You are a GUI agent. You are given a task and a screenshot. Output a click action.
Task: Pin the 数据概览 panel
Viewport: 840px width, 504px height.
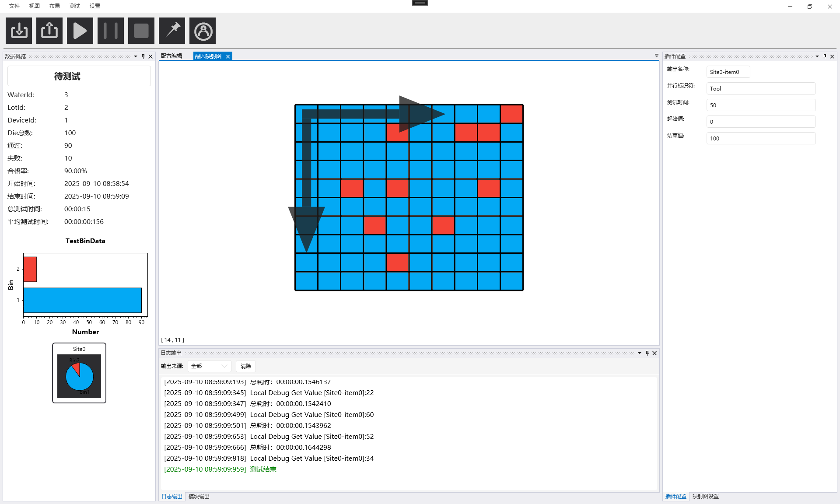pyautogui.click(x=143, y=56)
